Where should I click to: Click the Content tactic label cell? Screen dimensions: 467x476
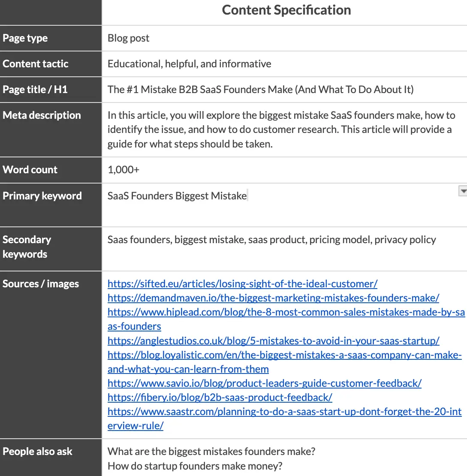coord(51,64)
